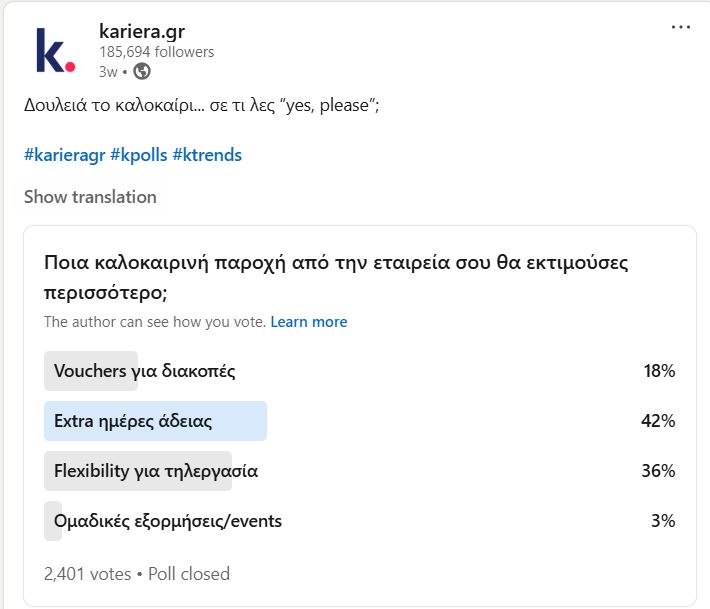Open the #ktrends hashtag
The image size is (710, 609).
pos(207,155)
